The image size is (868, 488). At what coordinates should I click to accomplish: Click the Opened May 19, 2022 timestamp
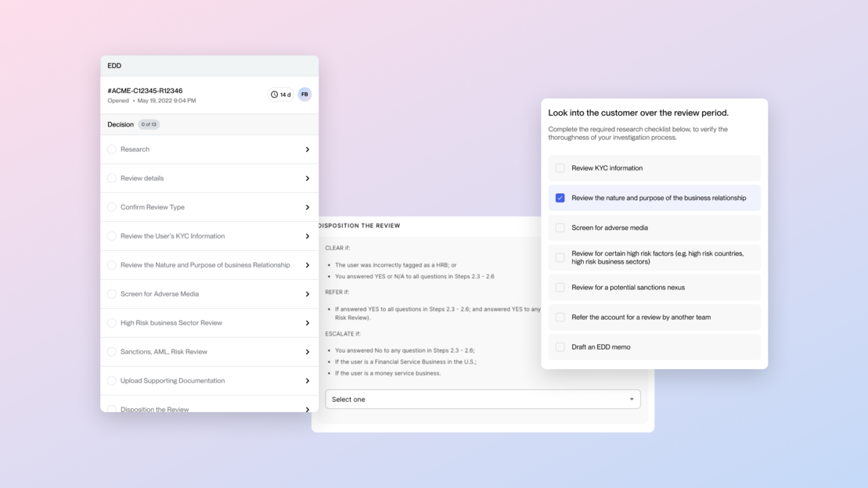[x=152, y=101]
